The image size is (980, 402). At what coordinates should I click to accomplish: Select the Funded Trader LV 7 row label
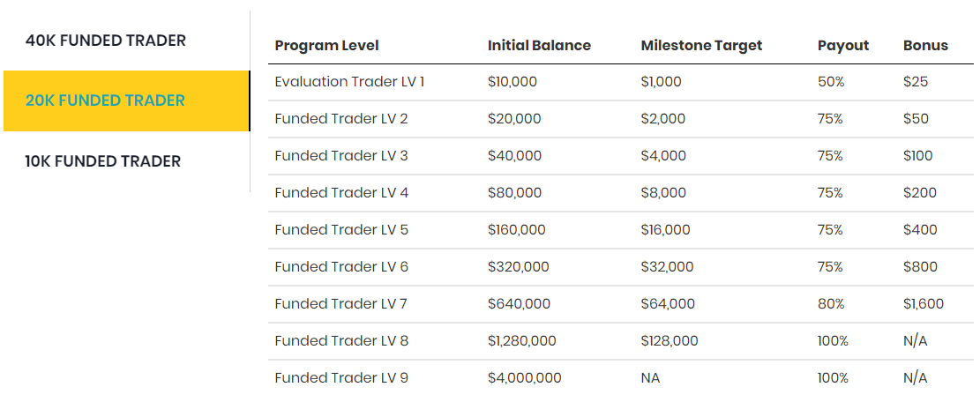341,304
